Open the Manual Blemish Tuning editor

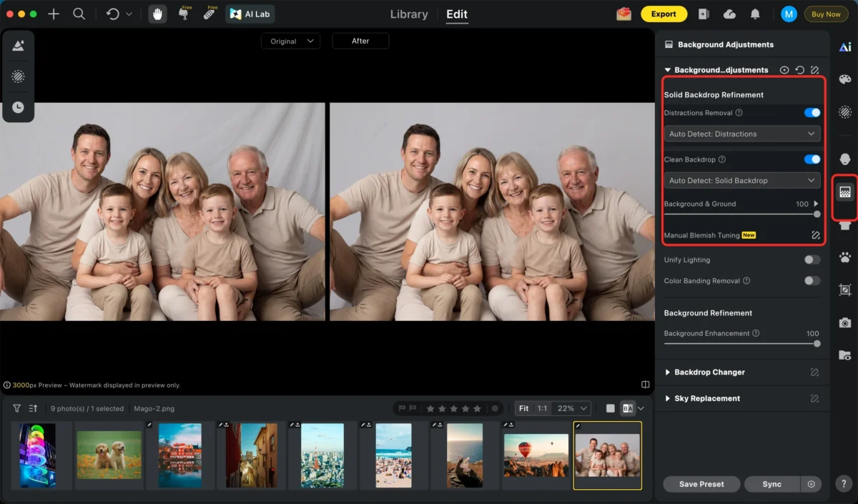[x=815, y=234]
